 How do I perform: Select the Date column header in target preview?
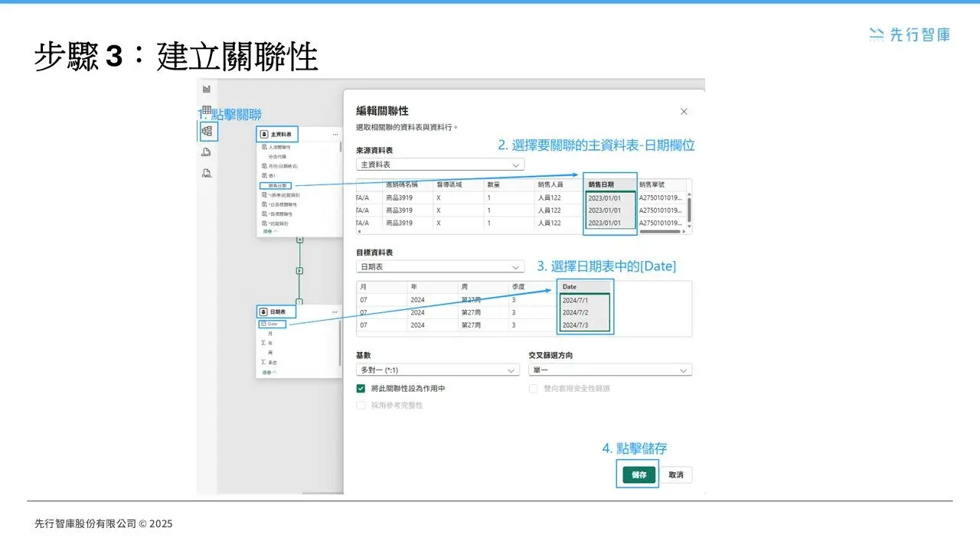[585, 287]
